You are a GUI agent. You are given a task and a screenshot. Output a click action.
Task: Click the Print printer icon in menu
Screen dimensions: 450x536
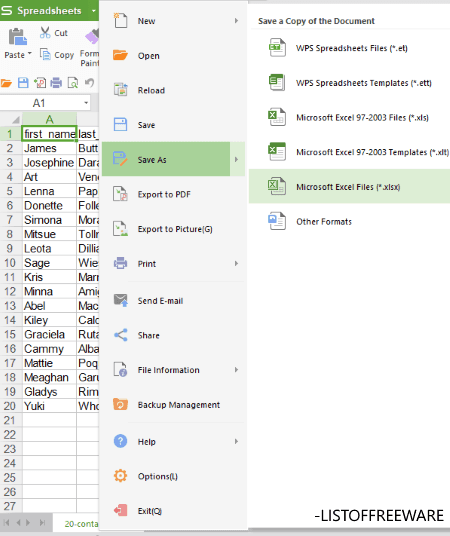pyautogui.click(x=120, y=264)
